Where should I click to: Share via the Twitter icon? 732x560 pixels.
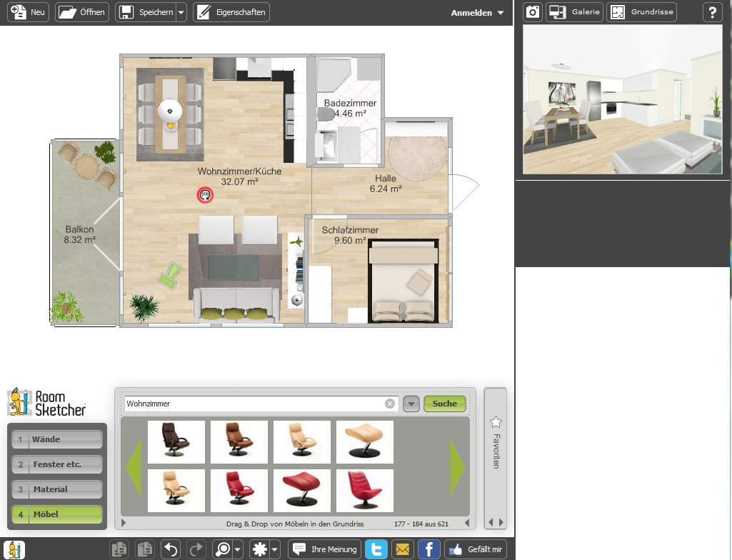376,549
